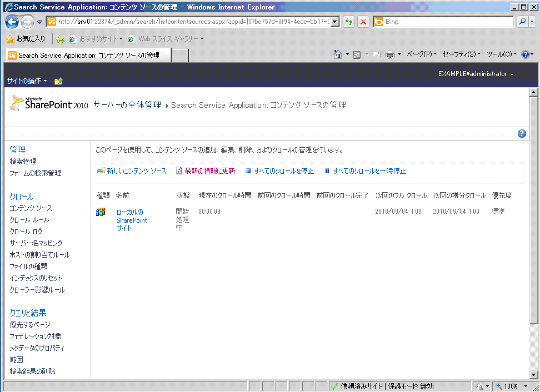
Task: Click the address bar site icon
Action: click(x=52, y=22)
